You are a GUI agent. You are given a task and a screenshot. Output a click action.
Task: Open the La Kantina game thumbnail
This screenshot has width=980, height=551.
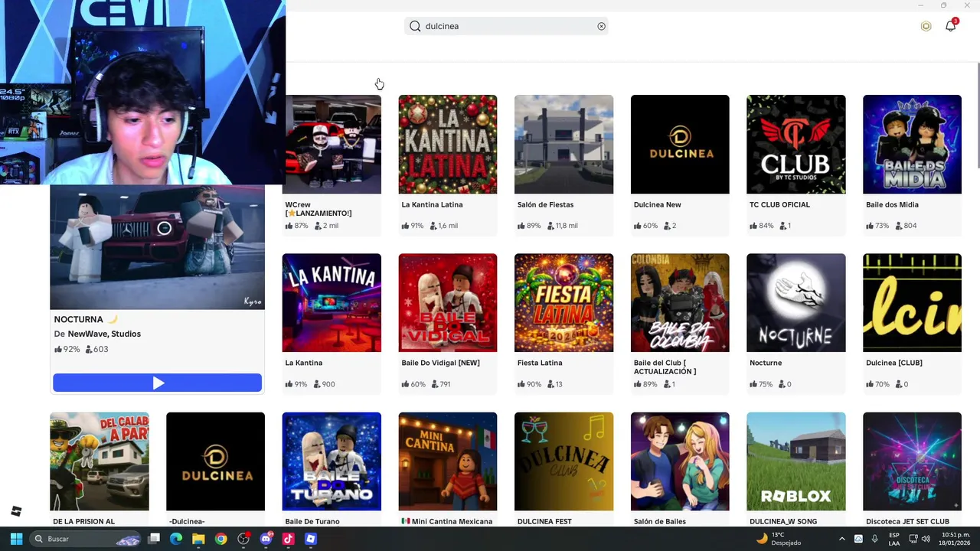coord(332,303)
